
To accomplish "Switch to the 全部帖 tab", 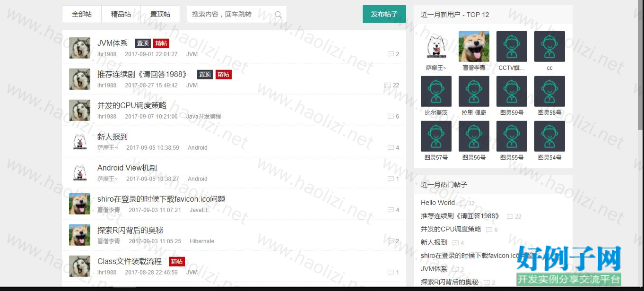I will pyautogui.click(x=82, y=14).
